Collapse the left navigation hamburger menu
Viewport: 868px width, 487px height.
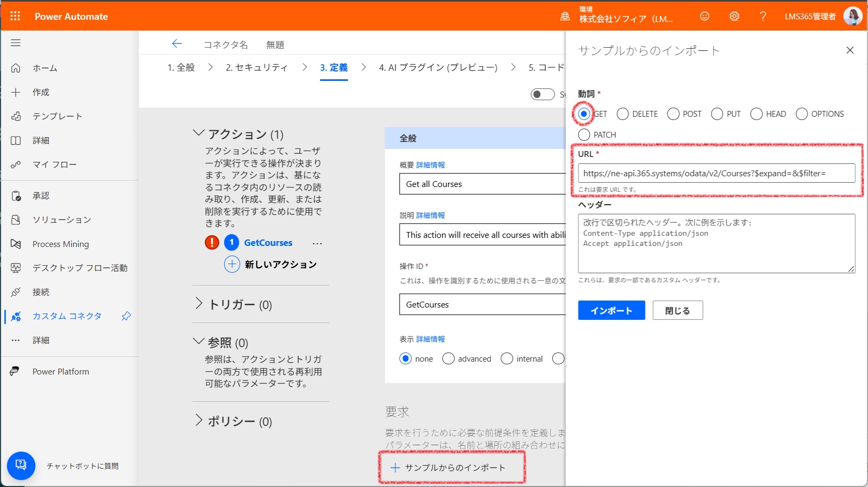[x=16, y=43]
